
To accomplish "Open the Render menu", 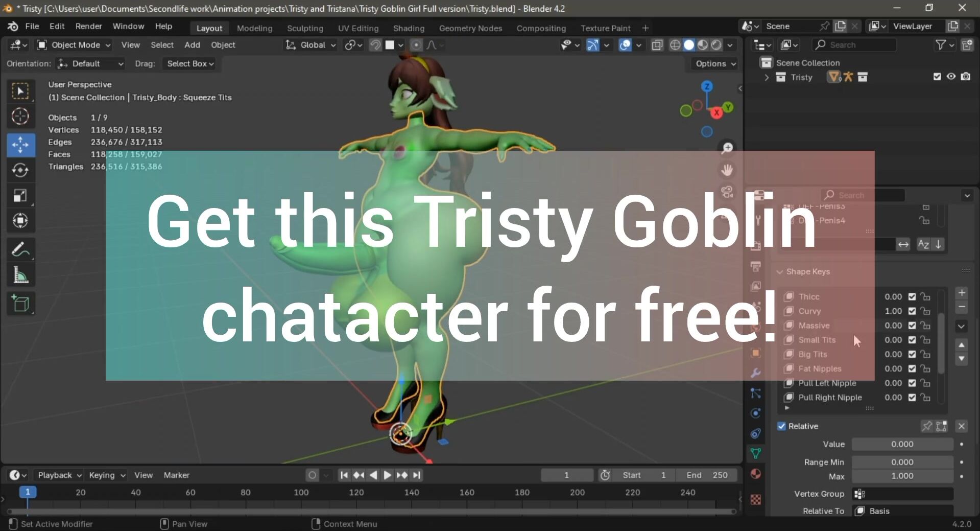I will point(88,26).
